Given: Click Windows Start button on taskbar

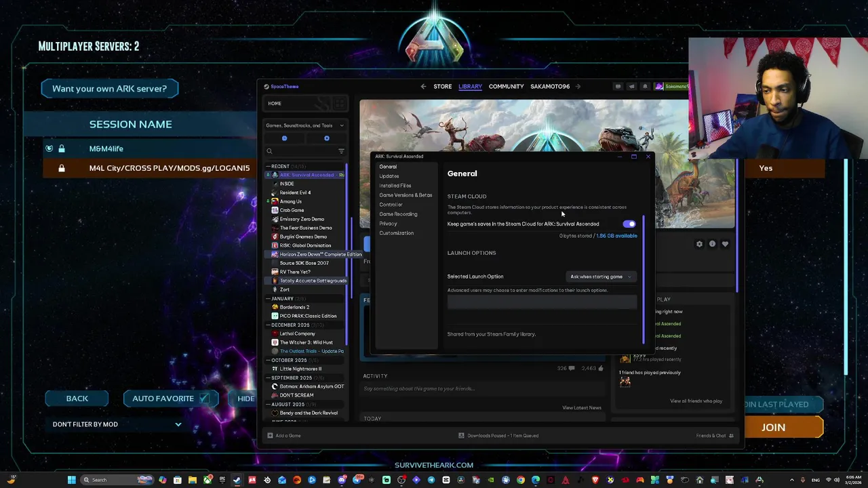Looking at the screenshot, I should 71,480.
